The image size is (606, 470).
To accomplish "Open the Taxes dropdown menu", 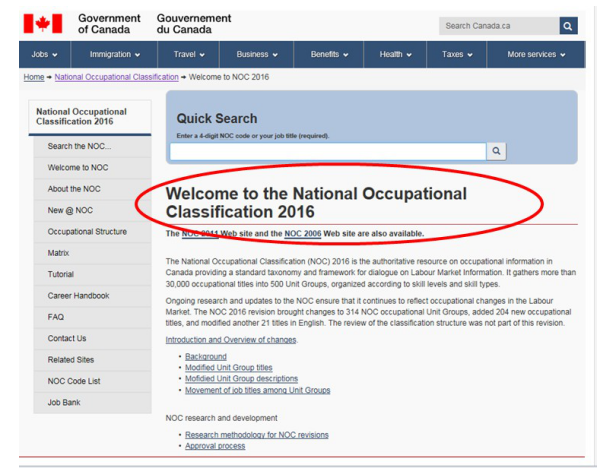I will [x=457, y=54].
